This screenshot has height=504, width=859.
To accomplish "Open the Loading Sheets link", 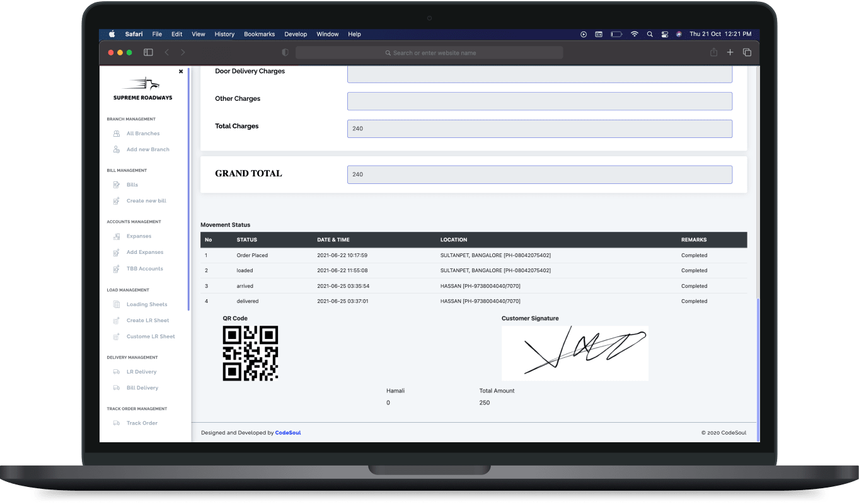I will pyautogui.click(x=147, y=304).
